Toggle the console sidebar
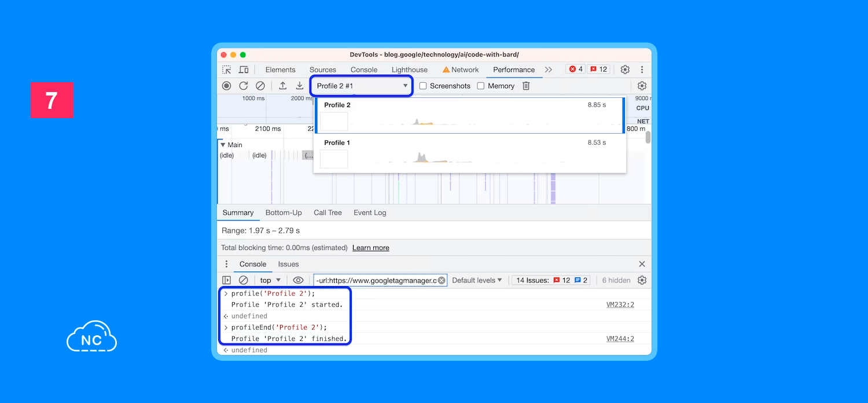Screen dimensions: 868x403 coord(227,280)
